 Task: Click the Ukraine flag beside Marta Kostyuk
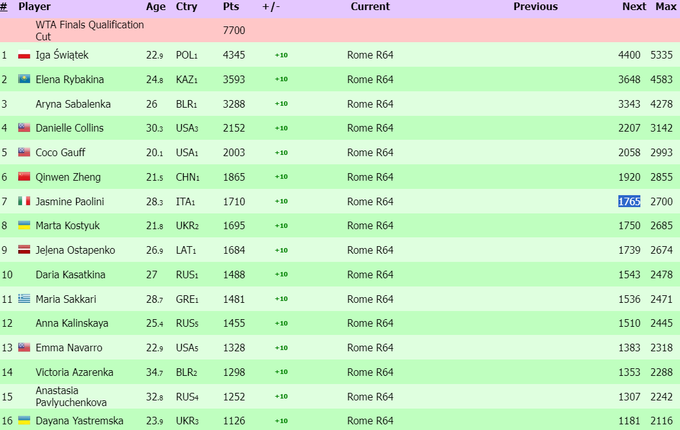[x=25, y=226]
